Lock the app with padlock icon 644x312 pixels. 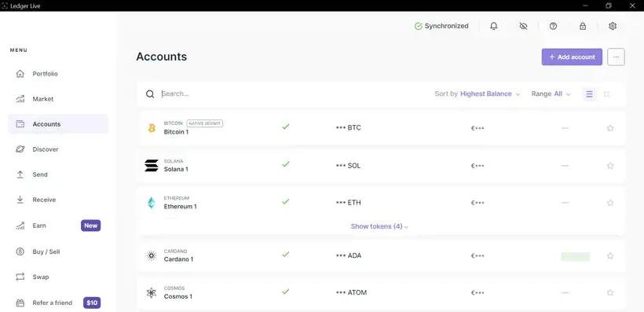[x=583, y=26]
